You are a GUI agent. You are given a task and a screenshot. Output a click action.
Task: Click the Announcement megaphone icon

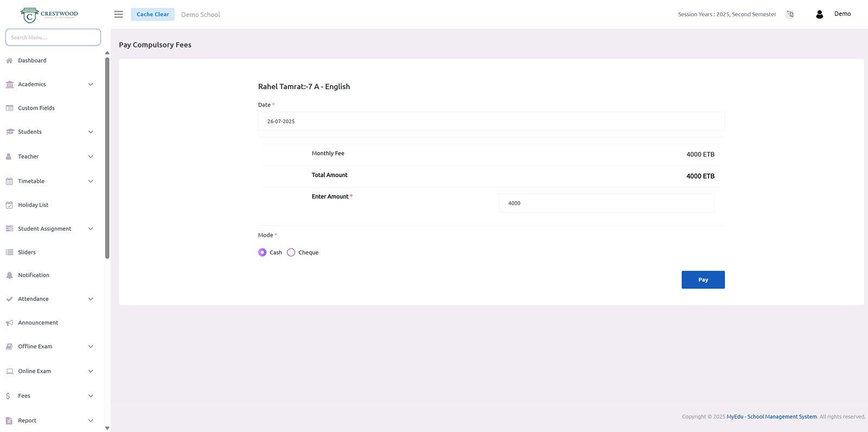coord(9,323)
